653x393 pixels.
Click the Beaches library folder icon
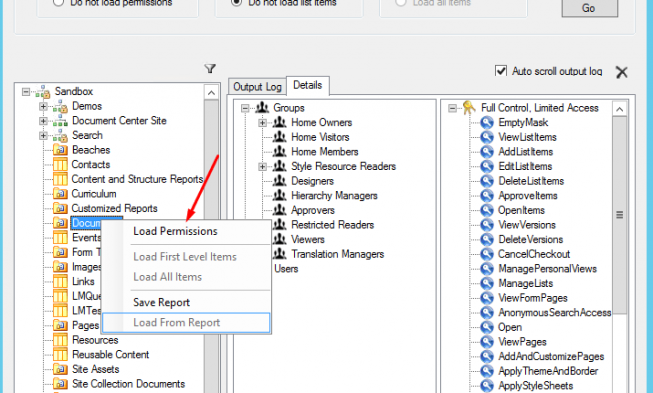coord(60,150)
